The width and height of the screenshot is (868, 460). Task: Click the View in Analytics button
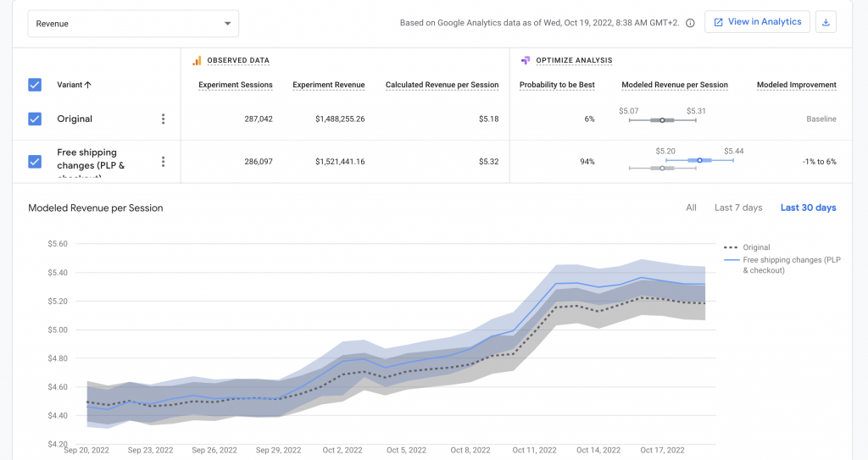coord(757,22)
